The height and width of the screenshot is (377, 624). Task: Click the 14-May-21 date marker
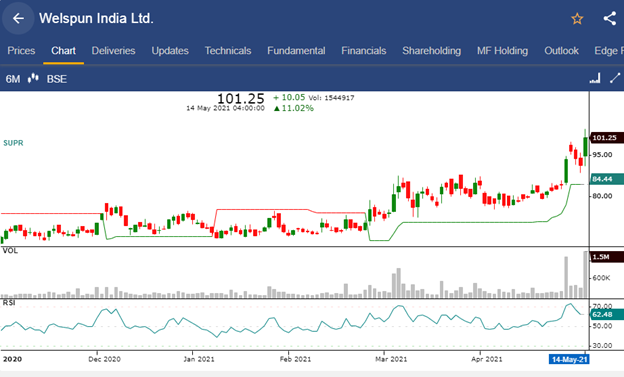[569, 359]
